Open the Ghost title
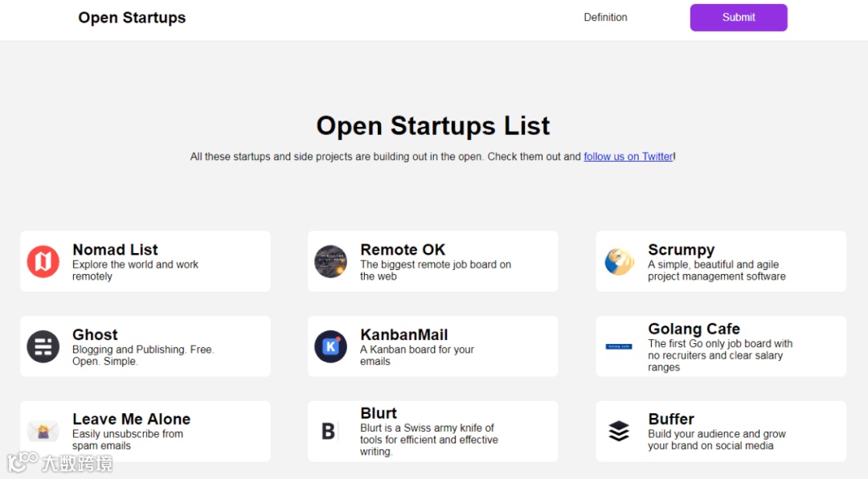 pos(95,334)
